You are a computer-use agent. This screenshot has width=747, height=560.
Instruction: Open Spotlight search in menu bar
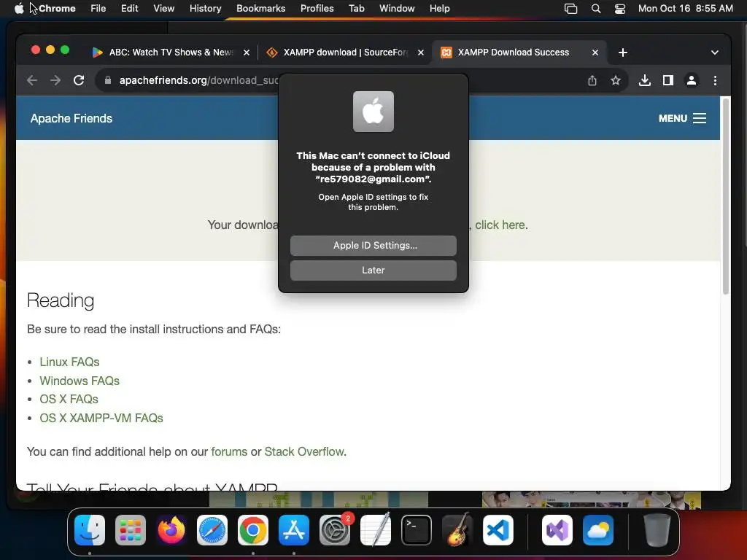click(x=595, y=9)
